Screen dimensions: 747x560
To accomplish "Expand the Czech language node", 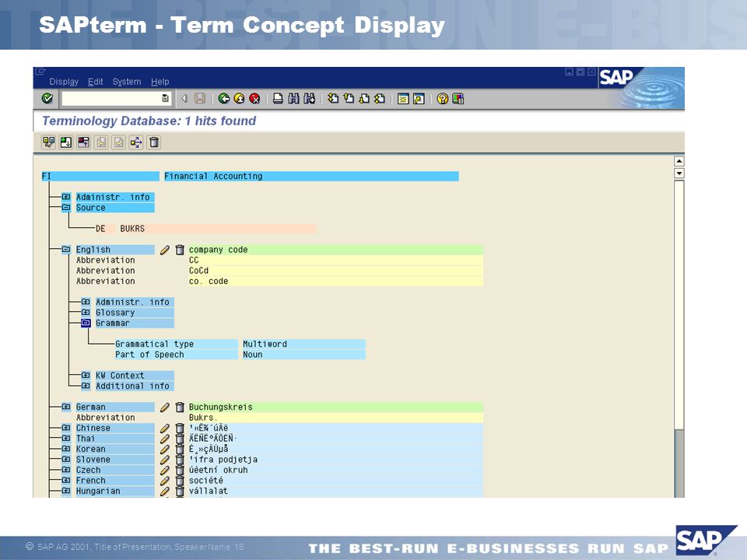I will [66, 469].
